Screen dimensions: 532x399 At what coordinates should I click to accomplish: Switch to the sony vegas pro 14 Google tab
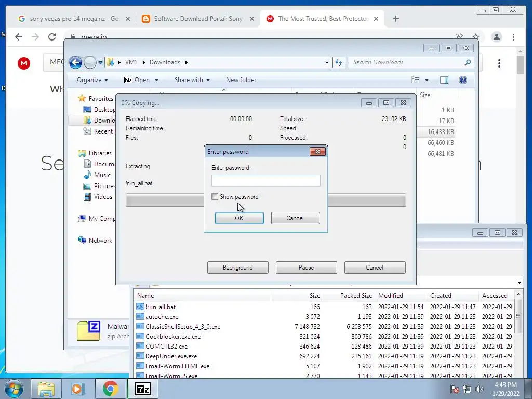point(74,19)
